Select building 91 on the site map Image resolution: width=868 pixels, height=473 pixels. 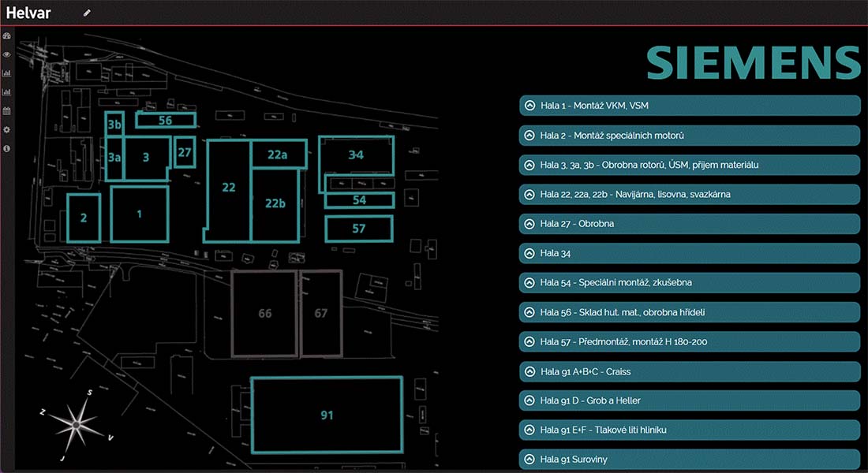[x=327, y=415]
